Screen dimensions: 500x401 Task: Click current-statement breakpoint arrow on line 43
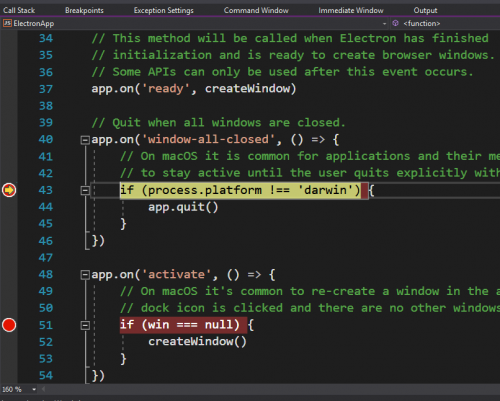point(9,190)
